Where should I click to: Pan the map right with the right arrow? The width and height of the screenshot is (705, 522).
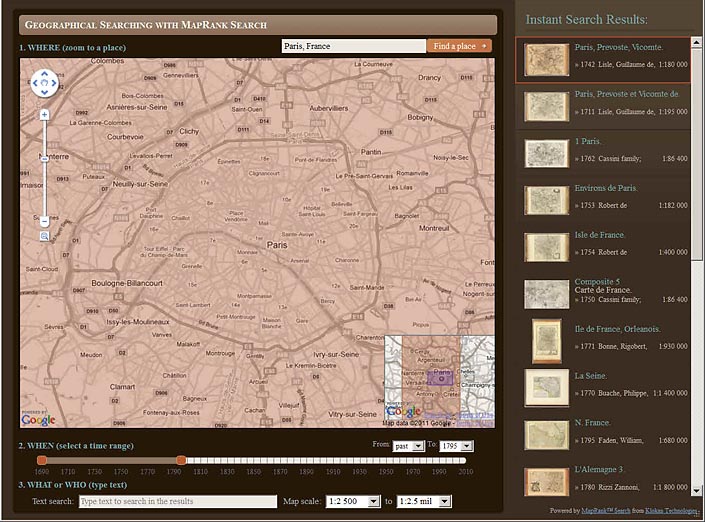(54, 83)
